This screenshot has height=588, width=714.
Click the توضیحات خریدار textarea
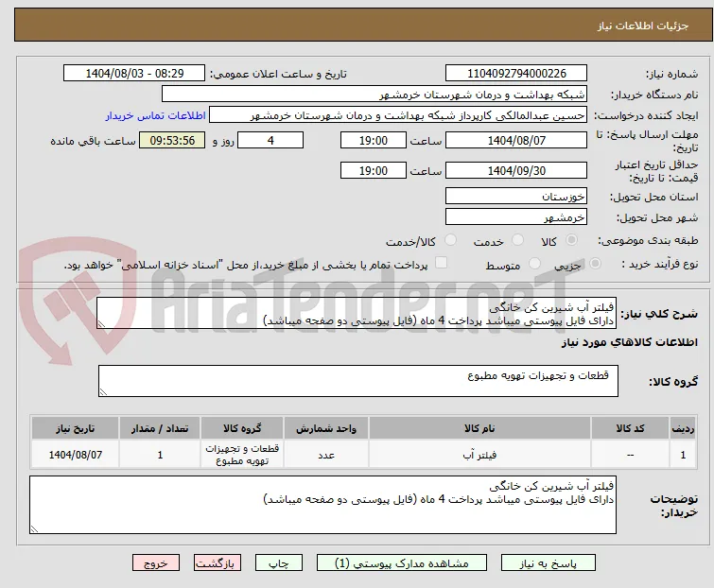[x=322, y=505]
